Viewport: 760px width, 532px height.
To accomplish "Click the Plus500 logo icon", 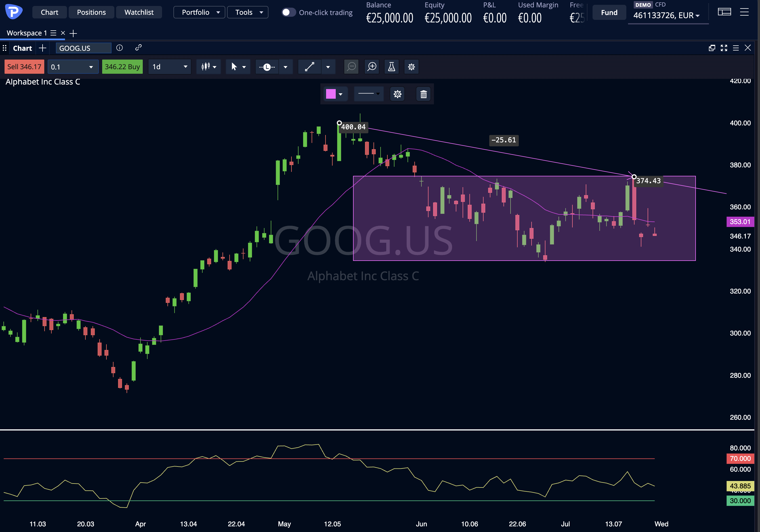I will [x=14, y=12].
